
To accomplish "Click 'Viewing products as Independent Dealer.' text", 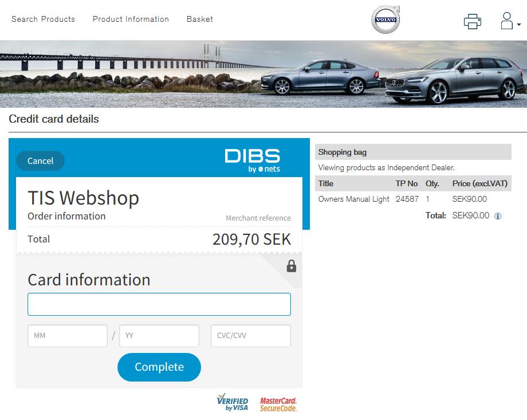I will (x=386, y=167).
